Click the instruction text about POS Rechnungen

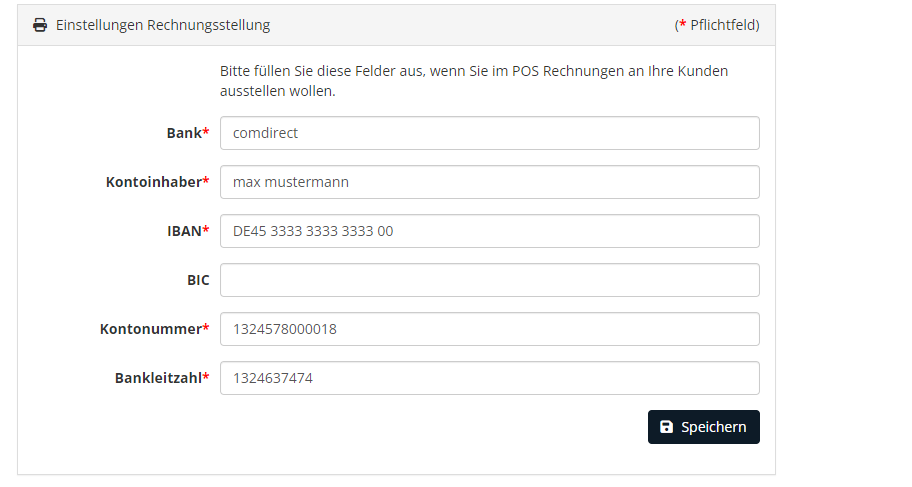474,81
